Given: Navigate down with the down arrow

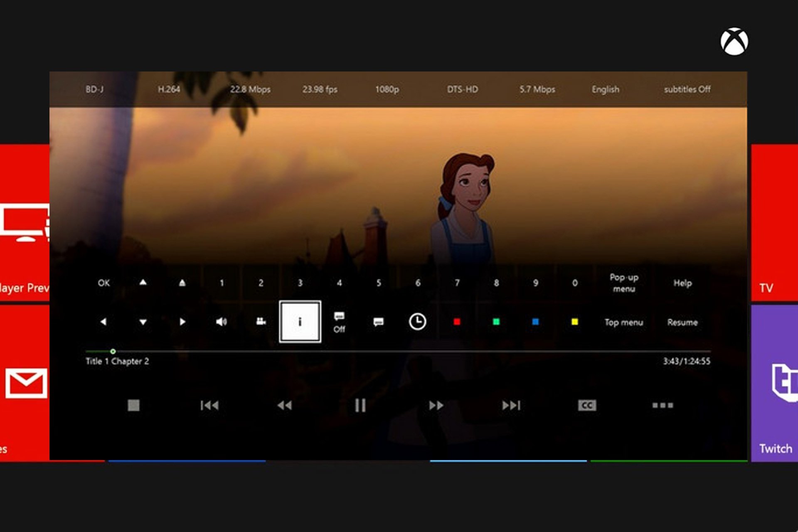Looking at the screenshot, I should pyautogui.click(x=143, y=322).
